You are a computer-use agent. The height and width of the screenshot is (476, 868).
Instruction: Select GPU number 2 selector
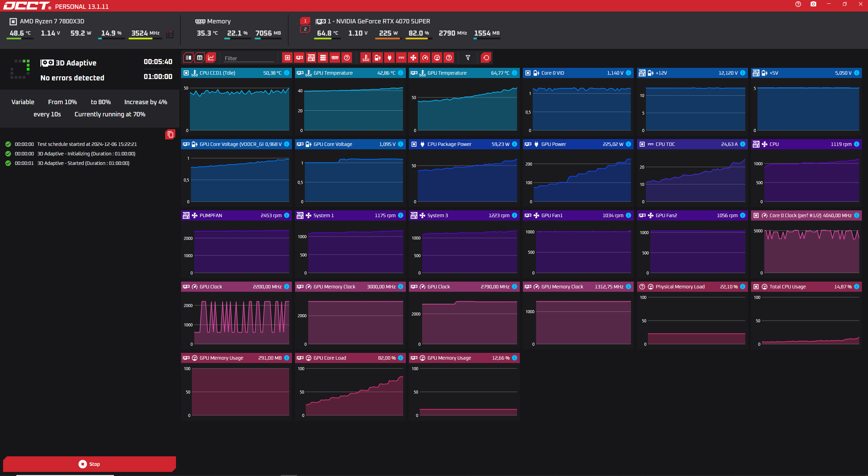coord(305,29)
